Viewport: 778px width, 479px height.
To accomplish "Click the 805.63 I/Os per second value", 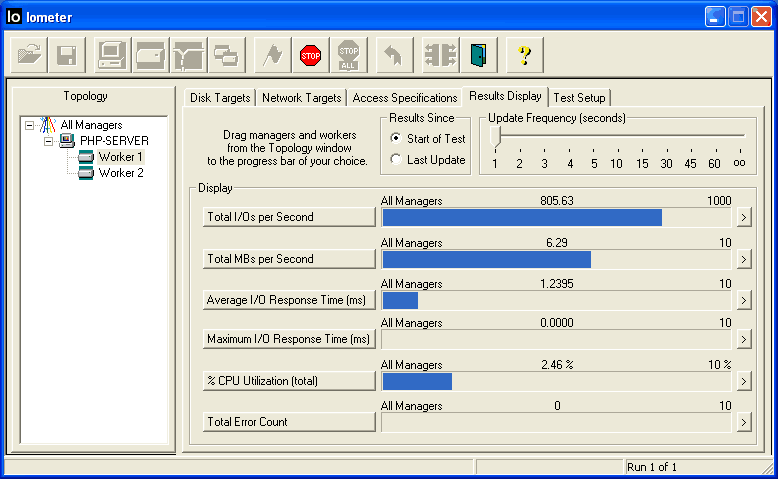I will [557, 201].
